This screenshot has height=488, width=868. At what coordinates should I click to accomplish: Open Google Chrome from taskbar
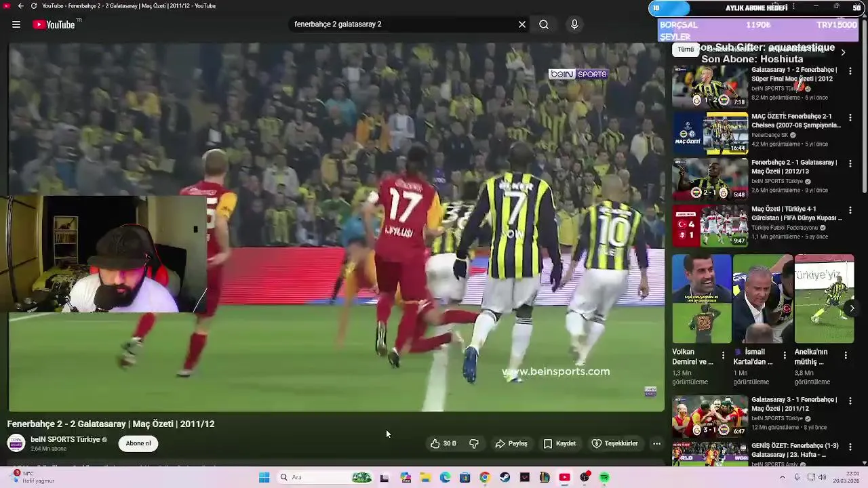484,477
